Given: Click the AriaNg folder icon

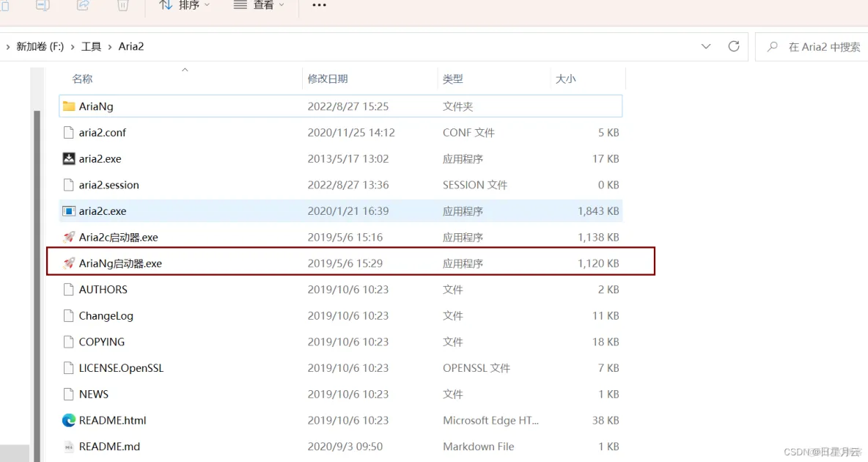Looking at the screenshot, I should coord(69,106).
